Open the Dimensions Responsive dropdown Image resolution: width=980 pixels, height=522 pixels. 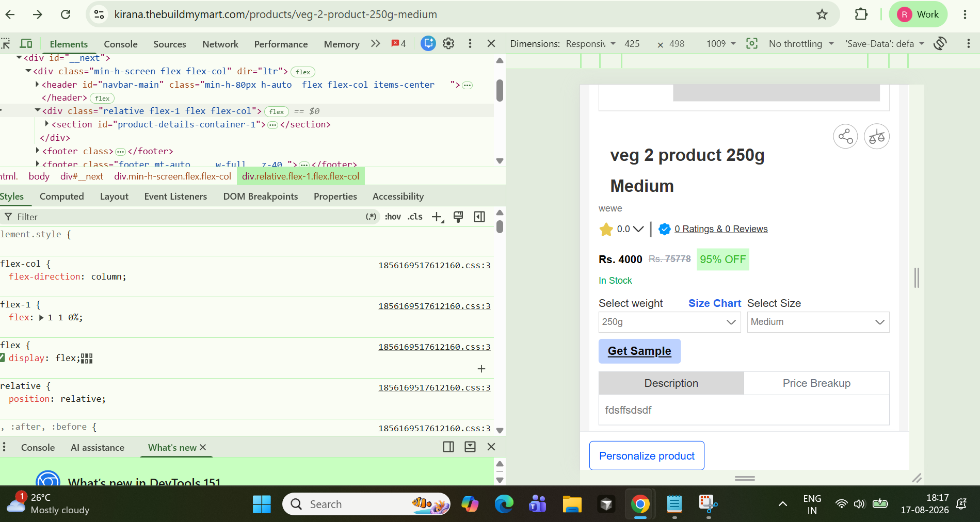(x=591, y=44)
